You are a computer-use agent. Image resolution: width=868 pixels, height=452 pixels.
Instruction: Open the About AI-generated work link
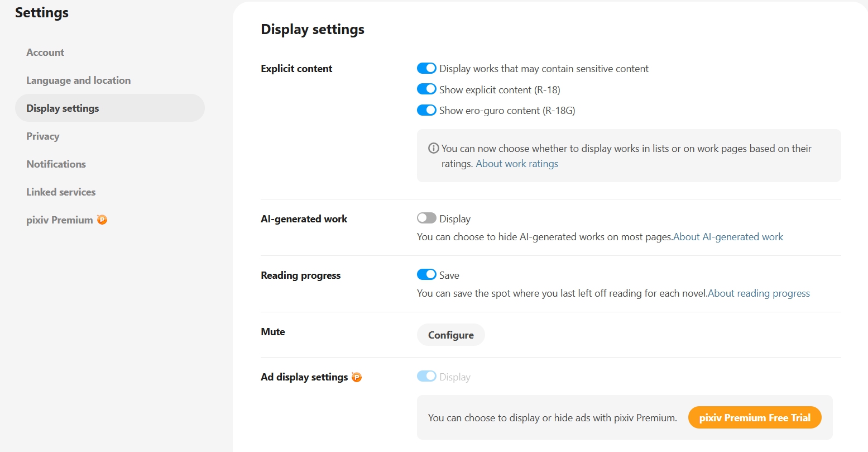pyautogui.click(x=728, y=237)
